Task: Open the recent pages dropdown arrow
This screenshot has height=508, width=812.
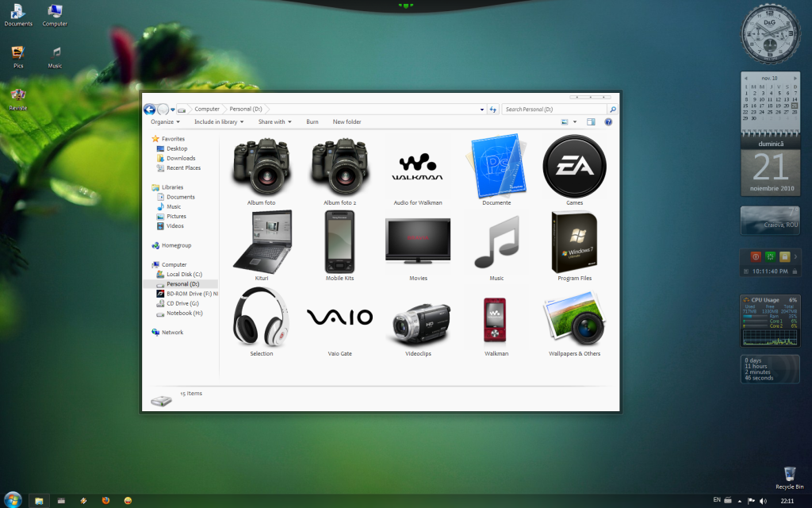Action: pyautogui.click(x=172, y=110)
